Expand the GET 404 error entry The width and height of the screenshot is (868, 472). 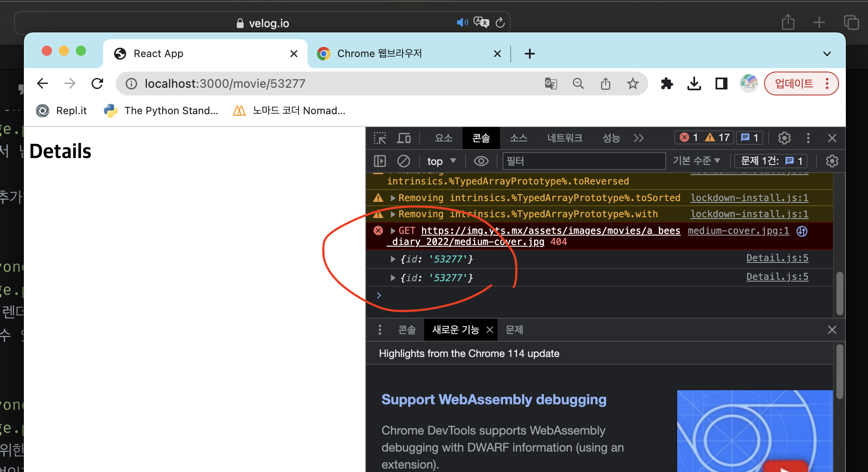(x=393, y=231)
